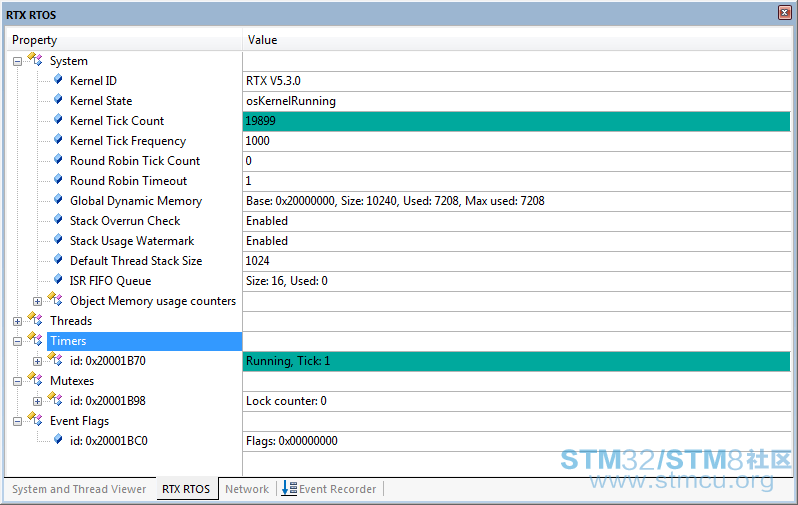Select the Kernel State row label
Screen dimensions: 798x505
pos(101,101)
